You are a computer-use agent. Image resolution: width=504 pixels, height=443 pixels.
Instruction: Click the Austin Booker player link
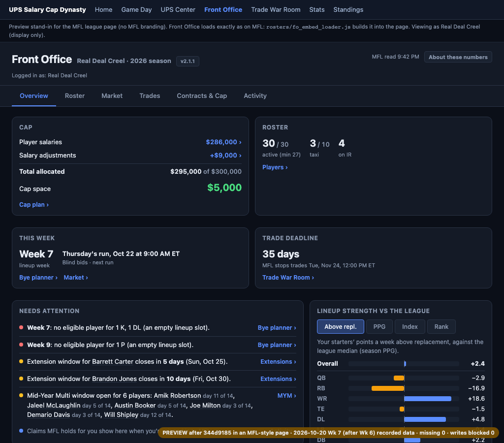135,406
